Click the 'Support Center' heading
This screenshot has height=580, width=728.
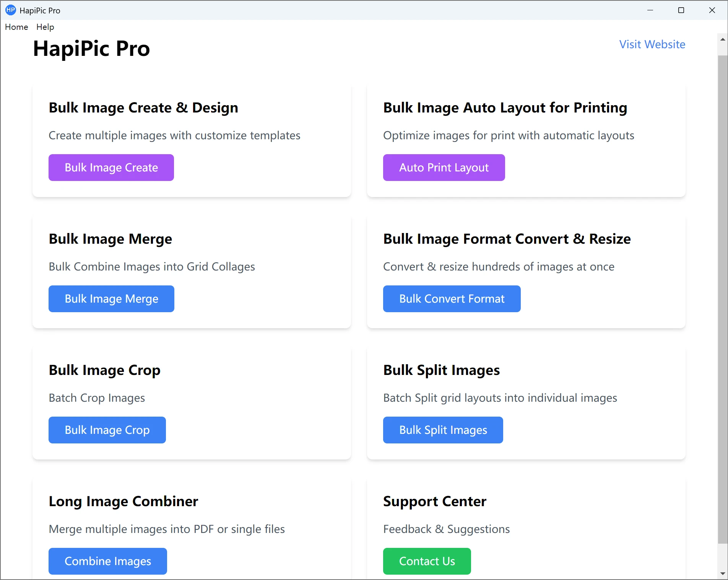tap(435, 502)
